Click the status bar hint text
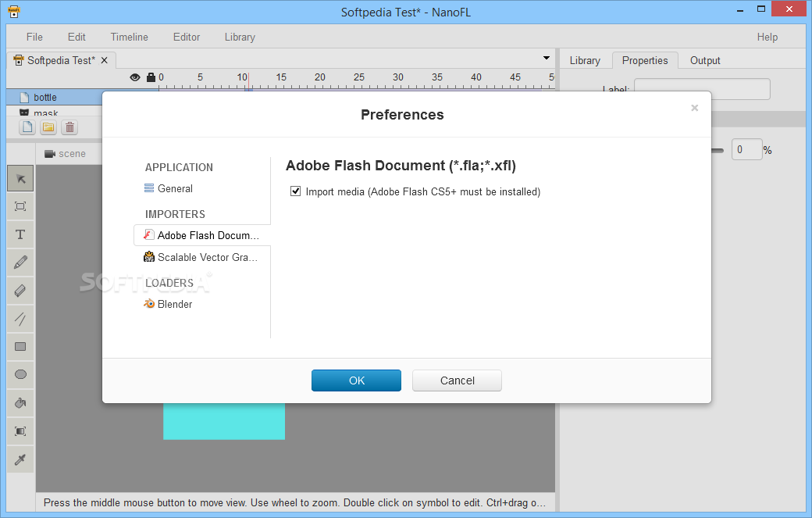The height and width of the screenshot is (518, 812). pyautogui.click(x=294, y=502)
